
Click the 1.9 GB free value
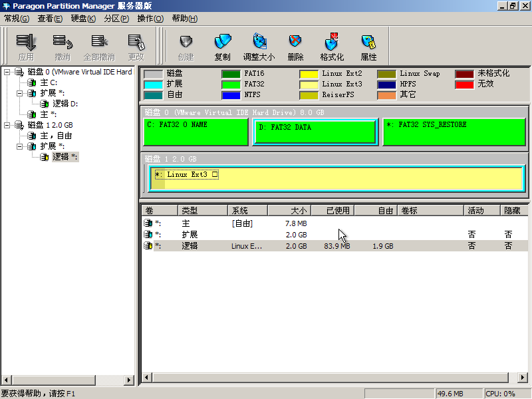383,246
